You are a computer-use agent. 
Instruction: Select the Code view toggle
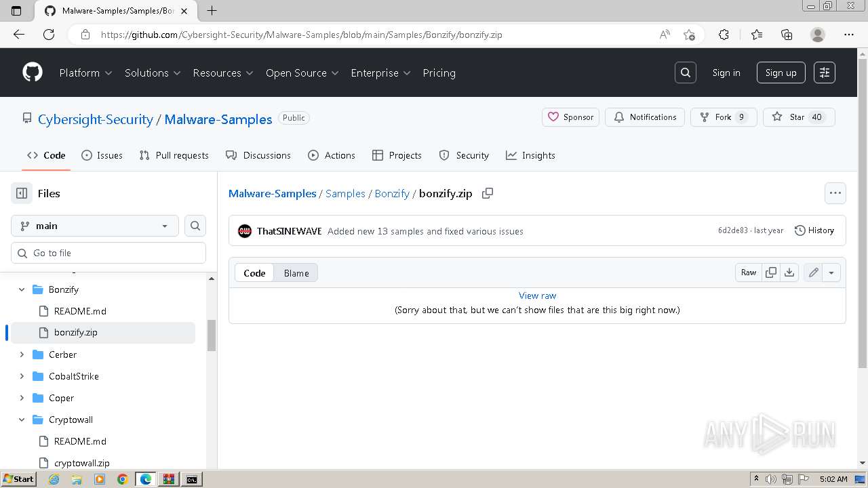[254, 273]
